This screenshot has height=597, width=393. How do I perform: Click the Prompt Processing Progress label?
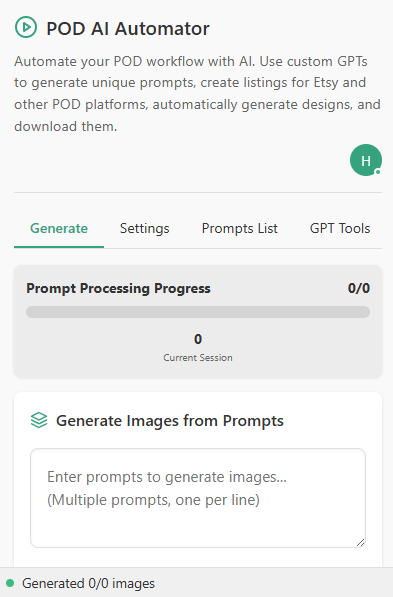118,288
